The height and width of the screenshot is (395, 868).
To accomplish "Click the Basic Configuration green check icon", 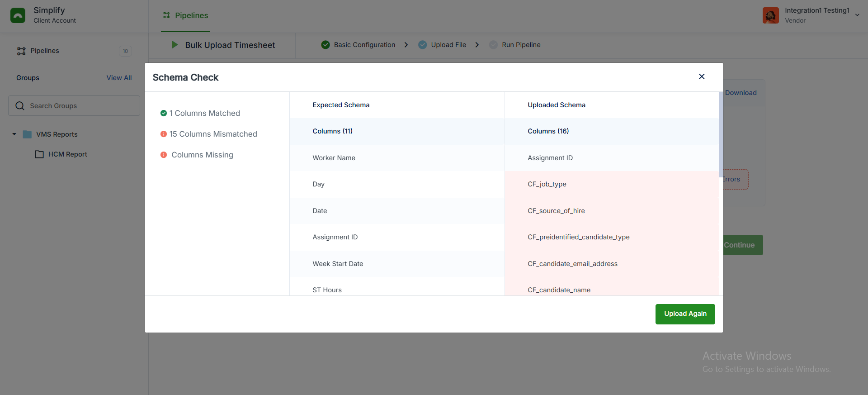I will click(325, 45).
